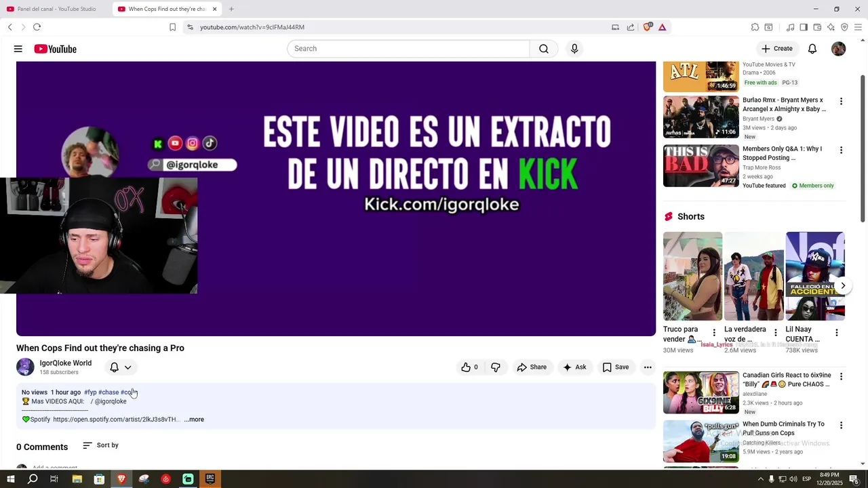868x488 pixels.
Task: Open YouTube notifications bell
Action: pyautogui.click(x=812, y=49)
